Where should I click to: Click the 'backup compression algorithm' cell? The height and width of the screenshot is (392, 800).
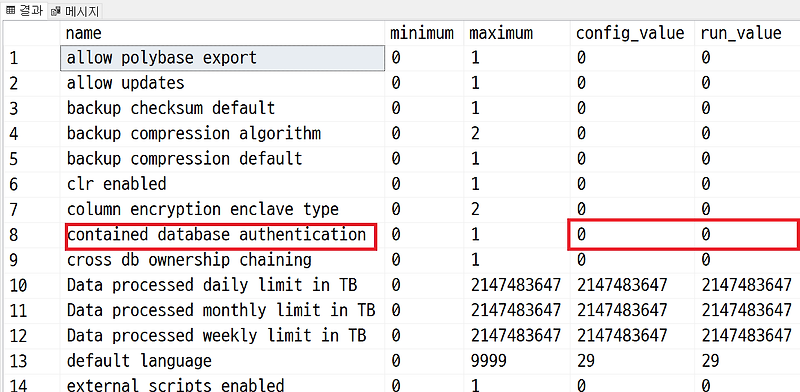pyautogui.click(x=222, y=134)
